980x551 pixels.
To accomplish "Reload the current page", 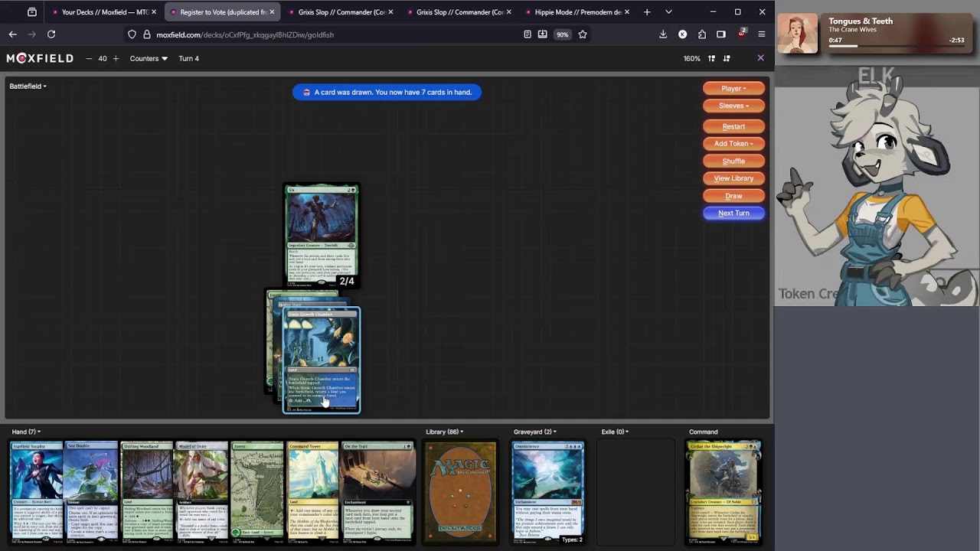I will point(51,34).
